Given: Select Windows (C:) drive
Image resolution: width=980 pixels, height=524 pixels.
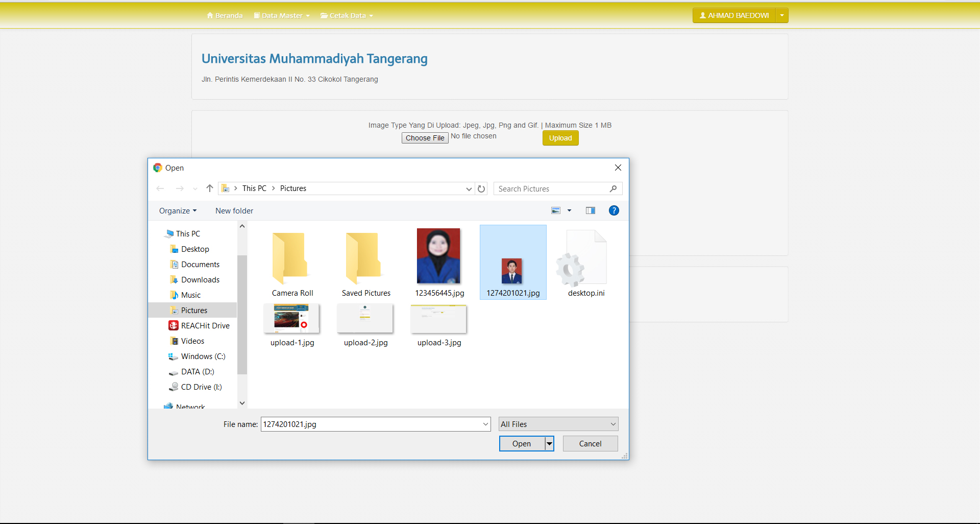Looking at the screenshot, I should [x=197, y=356].
